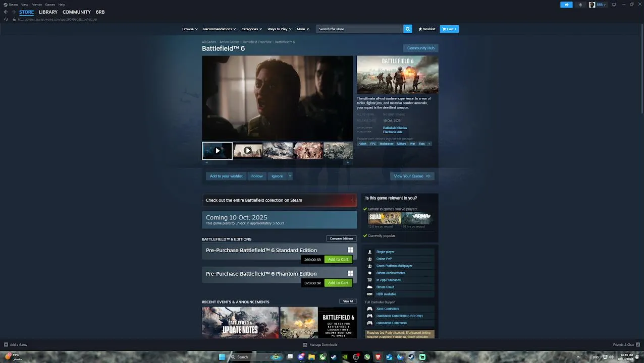Click the Steam Cloud feature icon

[369, 287]
